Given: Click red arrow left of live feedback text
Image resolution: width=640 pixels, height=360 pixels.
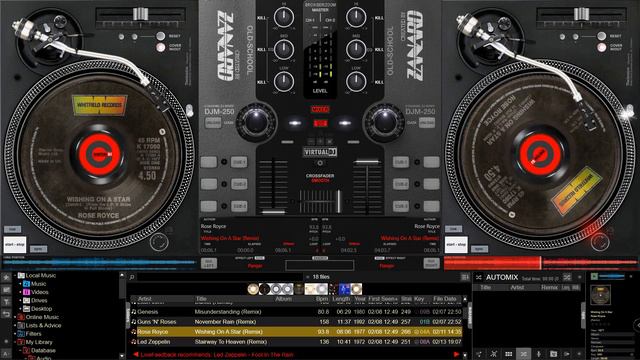Looking at the screenshot, I should coord(136,354).
